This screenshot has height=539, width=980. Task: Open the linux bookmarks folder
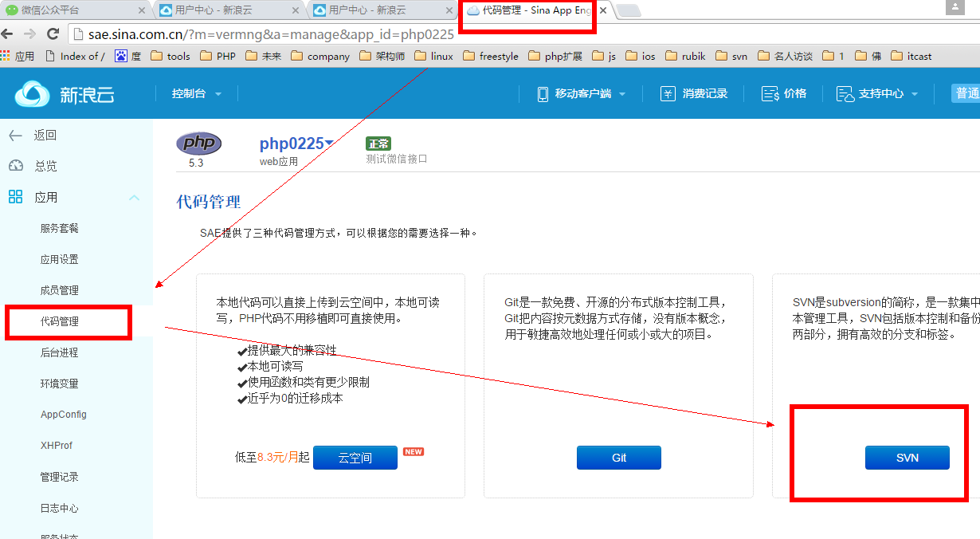434,57
